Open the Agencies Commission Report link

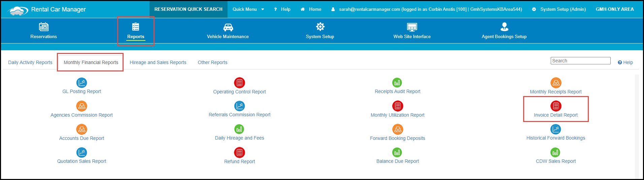click(x=81, y=115)
